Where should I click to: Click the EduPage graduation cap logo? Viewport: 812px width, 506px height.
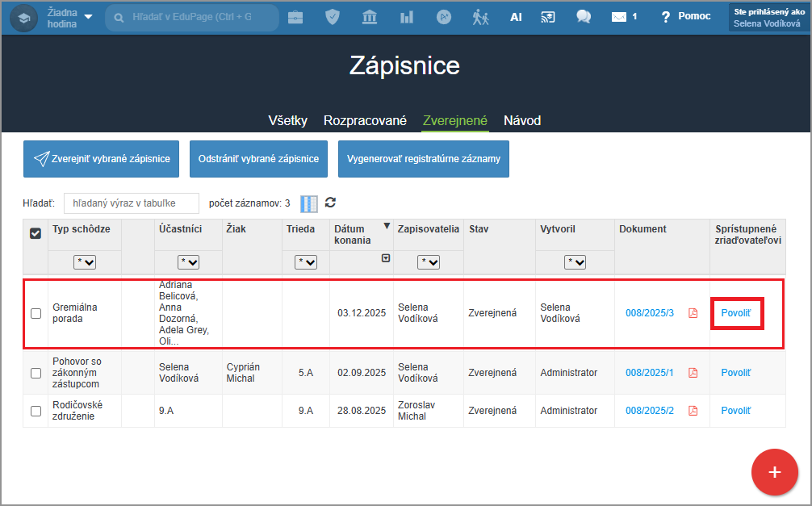point(23,17)
